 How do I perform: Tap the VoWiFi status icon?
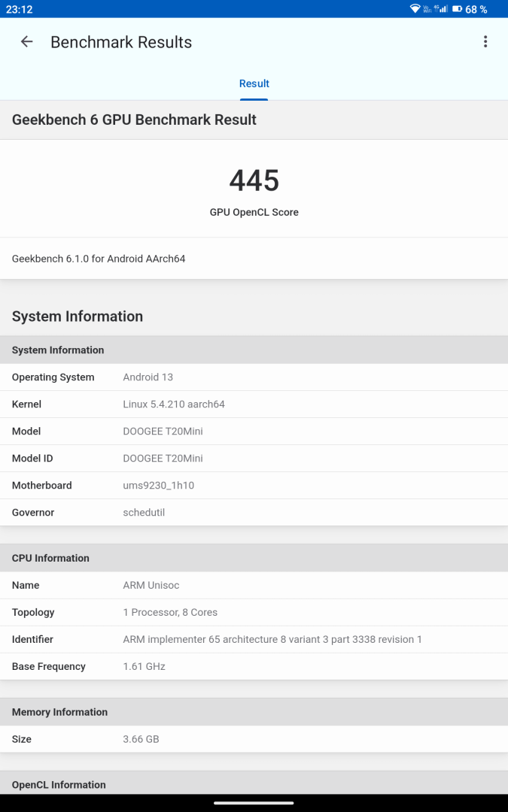point(427,9)
